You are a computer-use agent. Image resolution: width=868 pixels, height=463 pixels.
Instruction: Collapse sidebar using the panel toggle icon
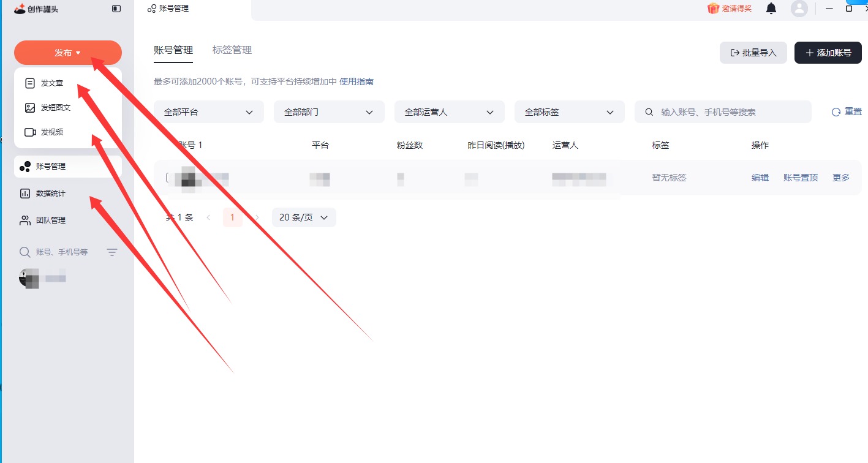[116, 9]
